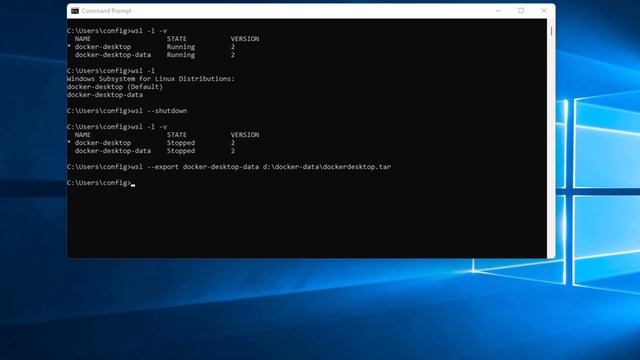The image size is (640, 360).
Task: Click the first STATE column header
Action: (x=176, y=39)
